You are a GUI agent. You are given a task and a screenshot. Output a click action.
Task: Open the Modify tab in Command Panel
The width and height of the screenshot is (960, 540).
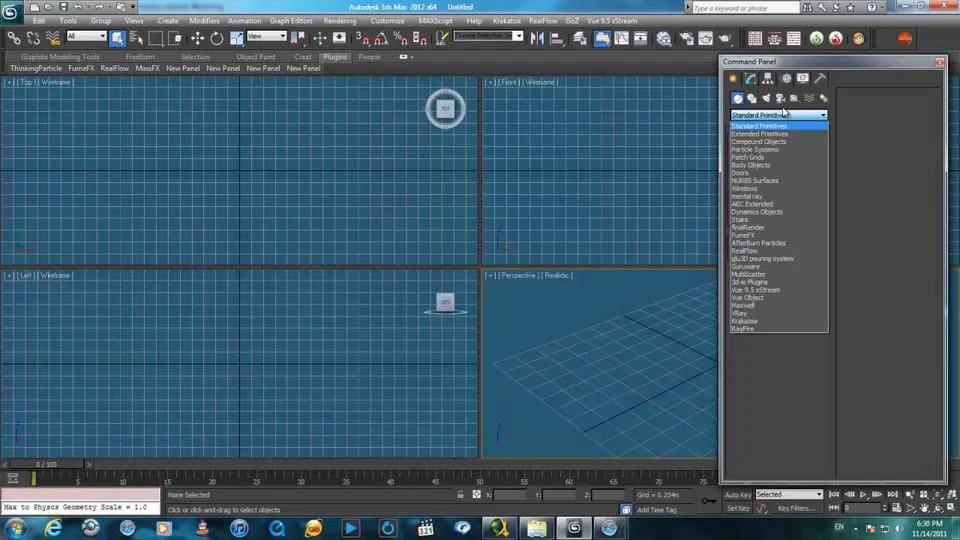click(751, 78)
